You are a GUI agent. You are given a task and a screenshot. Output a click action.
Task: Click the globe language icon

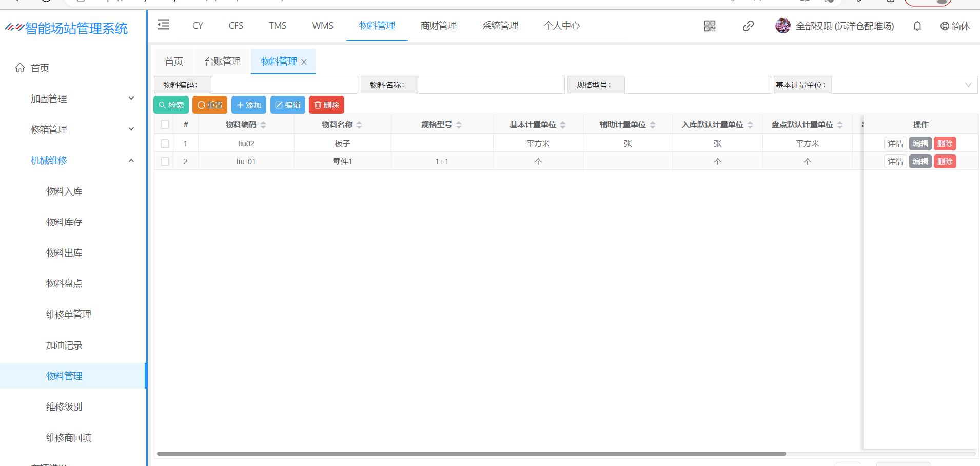click(944, 26)
